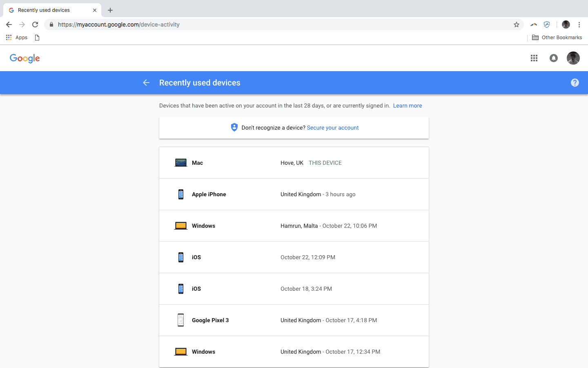The width and height of the screenshot is (588, 368).
Task: Open iOS device from October 18
Action: pyautogui.click(x=294, y=289)
